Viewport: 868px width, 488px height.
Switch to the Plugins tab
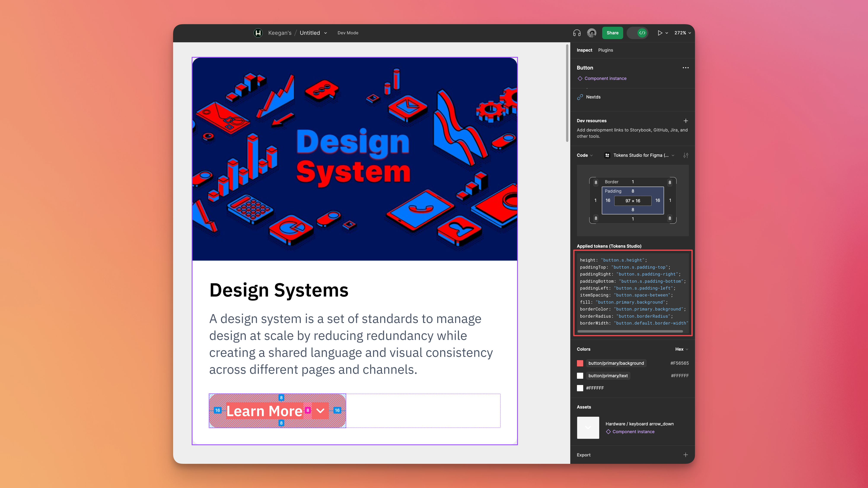(x=605, y=50)
